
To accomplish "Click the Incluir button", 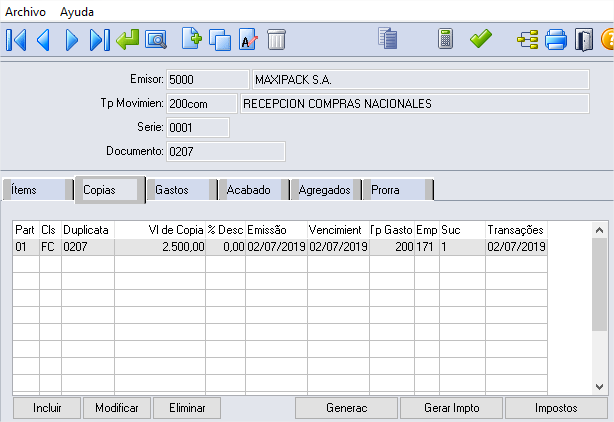I will [x=47, y=408].
